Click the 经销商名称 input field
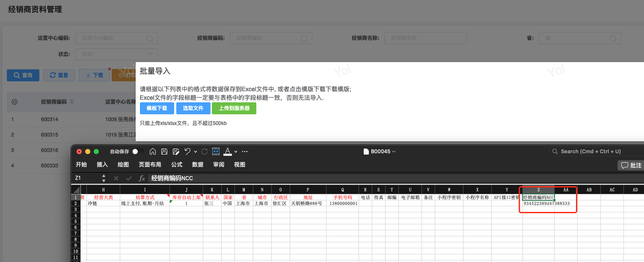Screen dimensions: 644x262 (x=425, y=38)
